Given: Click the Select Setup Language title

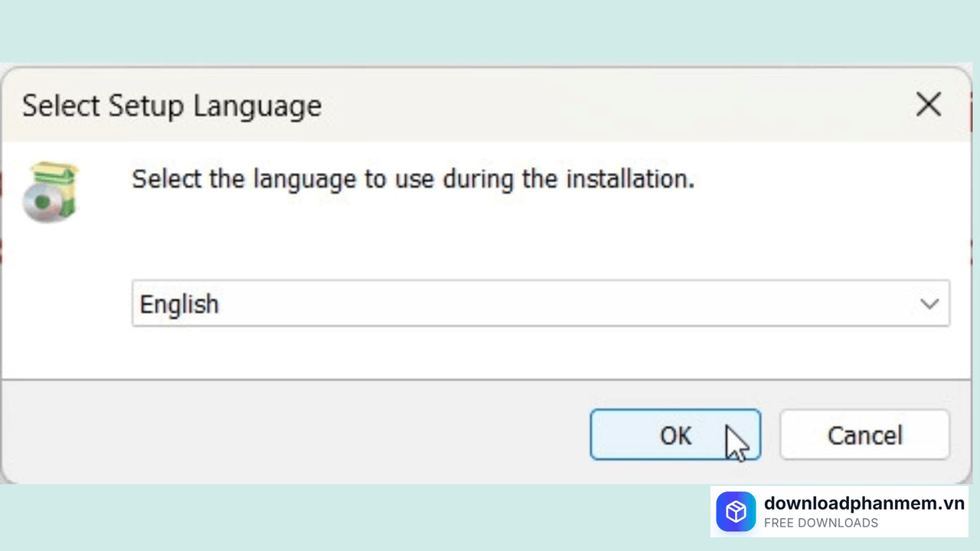Looking at the screenshot, I should pyautogui.click(x=171, y=106).
